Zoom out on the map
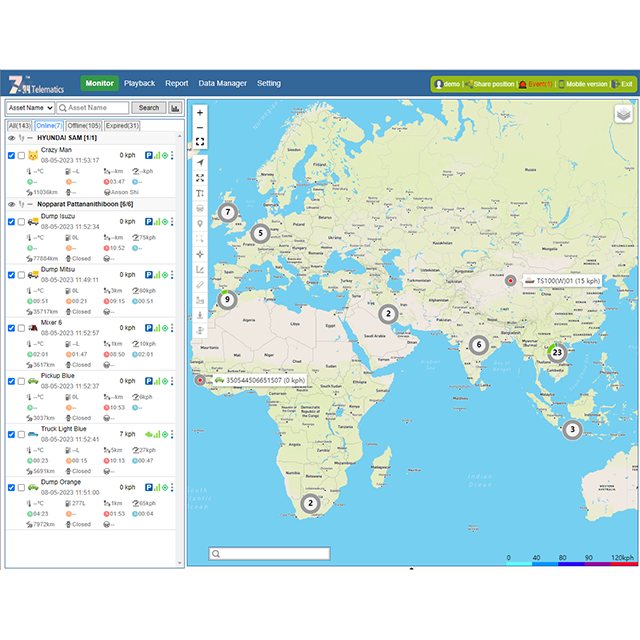This screenshot has width=640, height=640. pyautogui.click(x=200, y=128)
